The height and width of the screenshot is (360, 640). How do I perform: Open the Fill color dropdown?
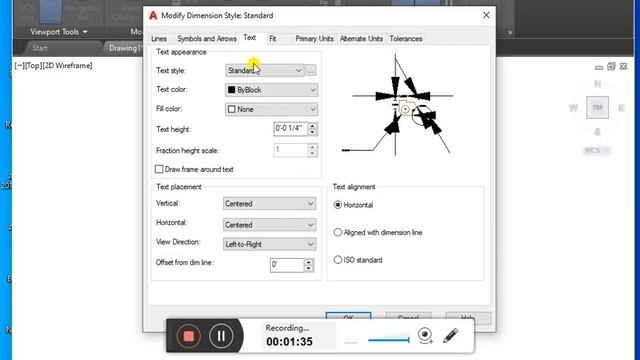tap(271, 109)
